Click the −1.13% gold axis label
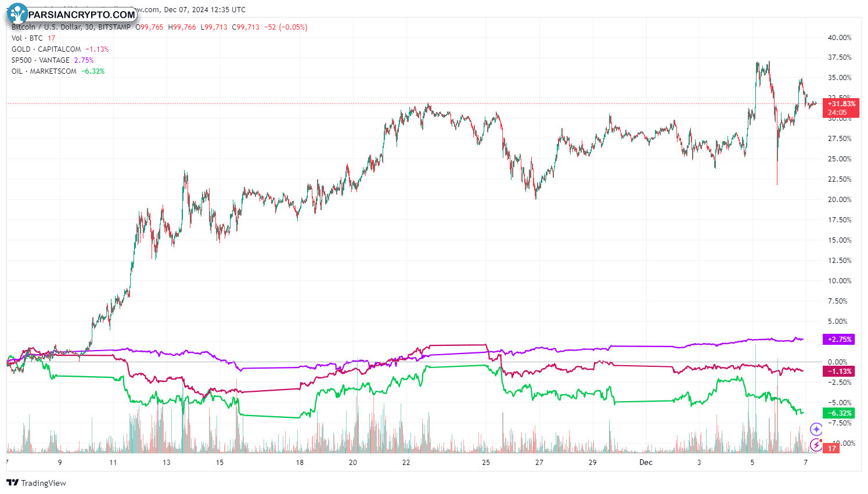 (839, 372)
